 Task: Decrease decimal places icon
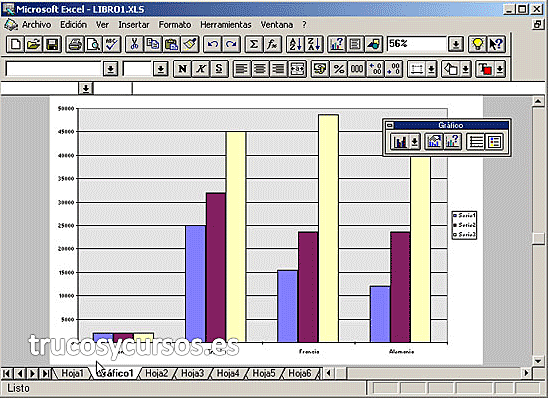[394, 69]
